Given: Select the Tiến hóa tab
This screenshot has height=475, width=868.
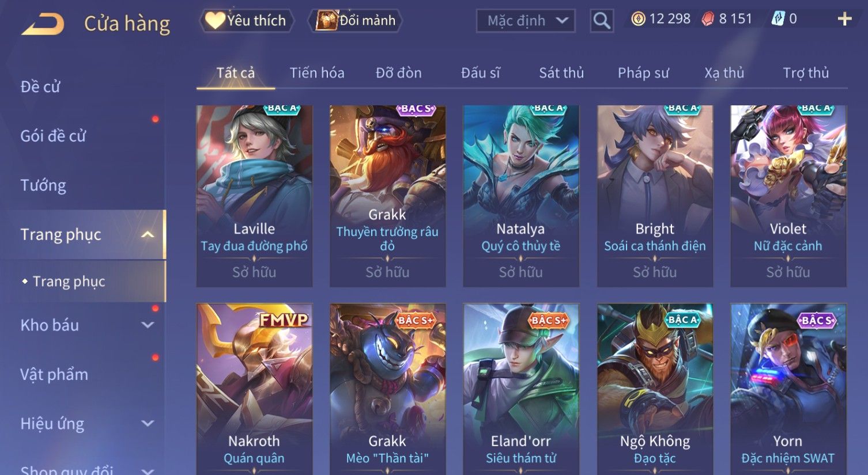Looking at the screenshot, I should point(317,73).
